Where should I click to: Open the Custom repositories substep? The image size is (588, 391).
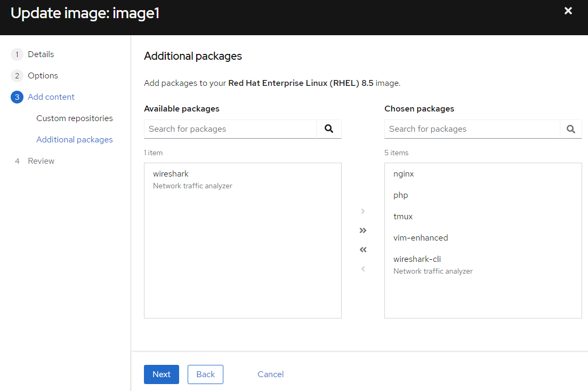pos(75,118)
